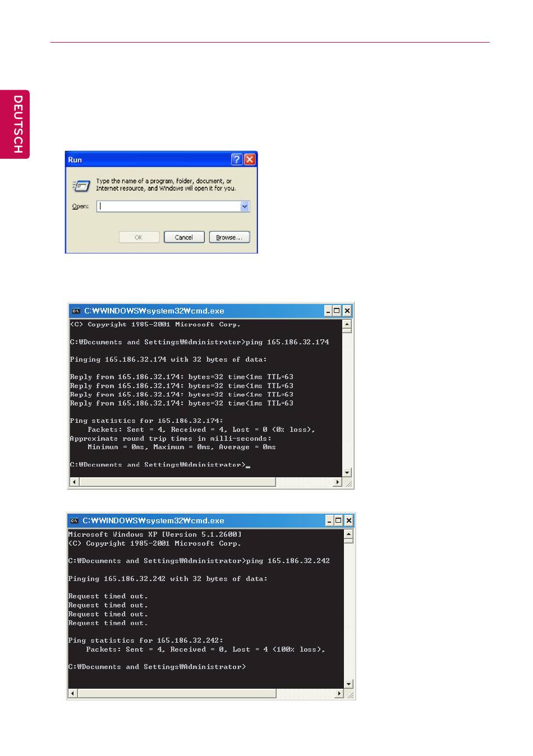The height and width of the screenshot is (756, 533).
Task: Click scroll-right arrow in second cmd window
Action: pos(339,693)
